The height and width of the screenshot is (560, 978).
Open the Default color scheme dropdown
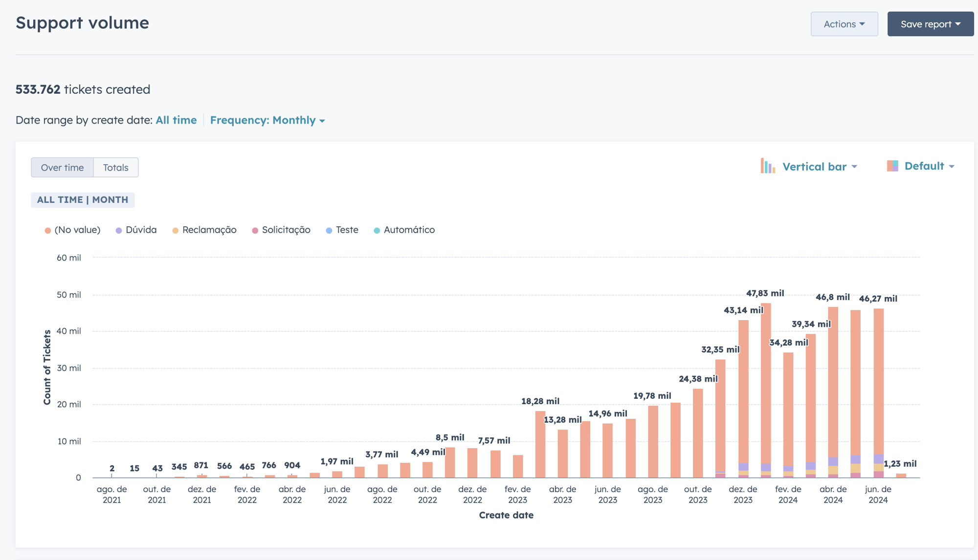pos(929,166)
